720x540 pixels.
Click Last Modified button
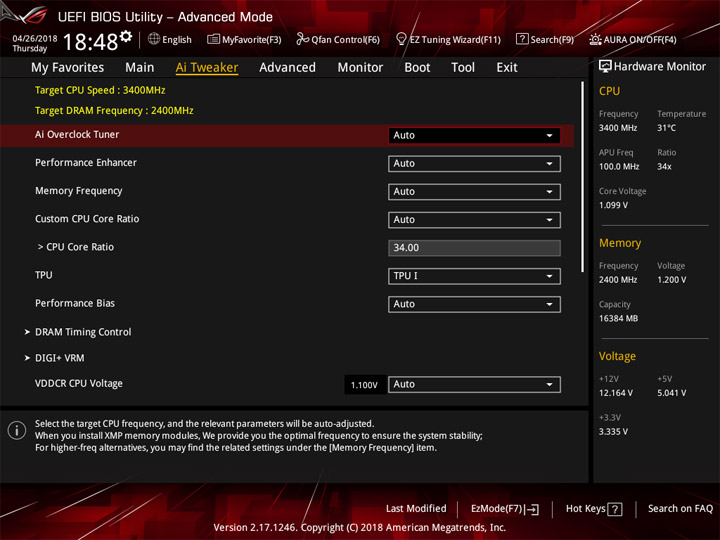(416, 508)
